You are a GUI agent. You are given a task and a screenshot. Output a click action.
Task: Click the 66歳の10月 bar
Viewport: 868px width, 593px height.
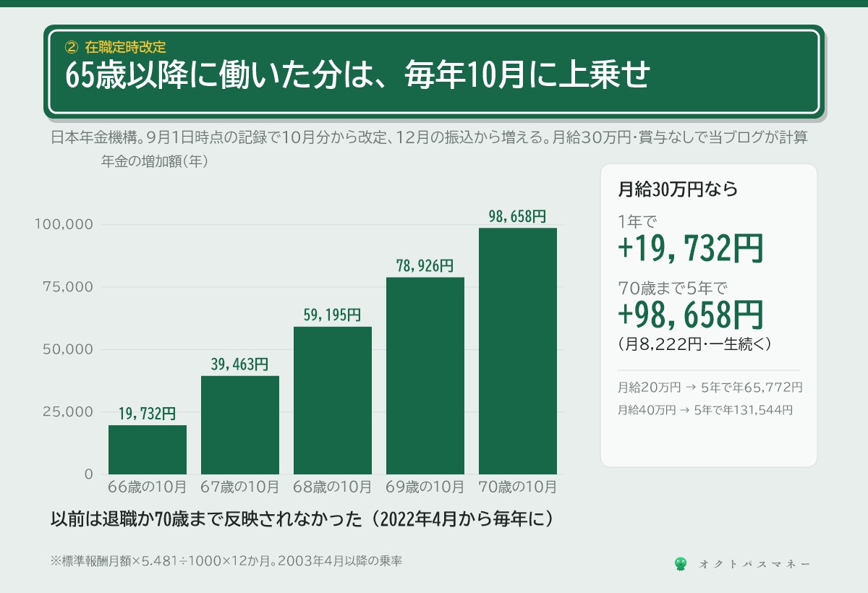[x=148, y=450]
